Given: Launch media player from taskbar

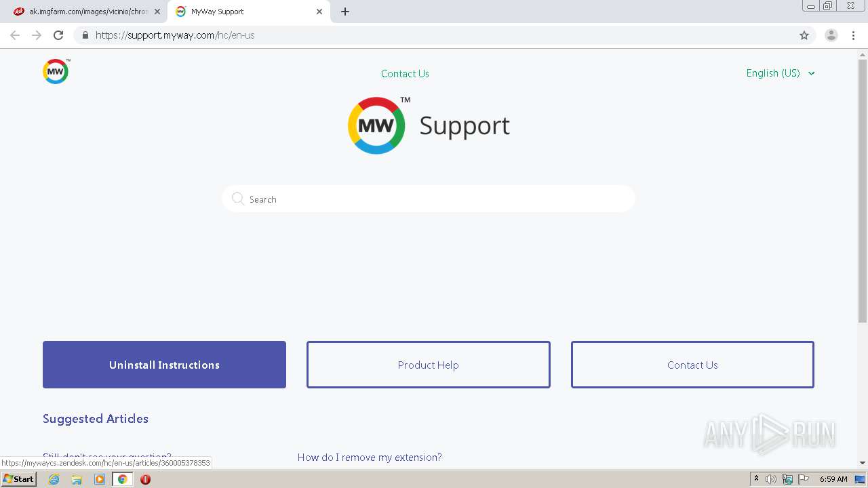Looking at the screenshot, I should [x=100, y=479].
